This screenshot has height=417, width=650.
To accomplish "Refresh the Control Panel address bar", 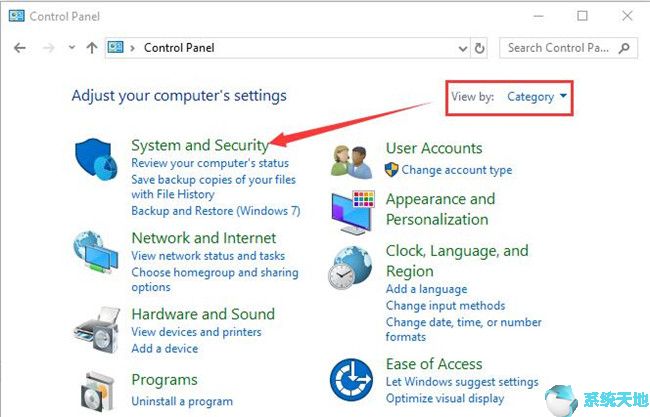I will coord(480,48).
